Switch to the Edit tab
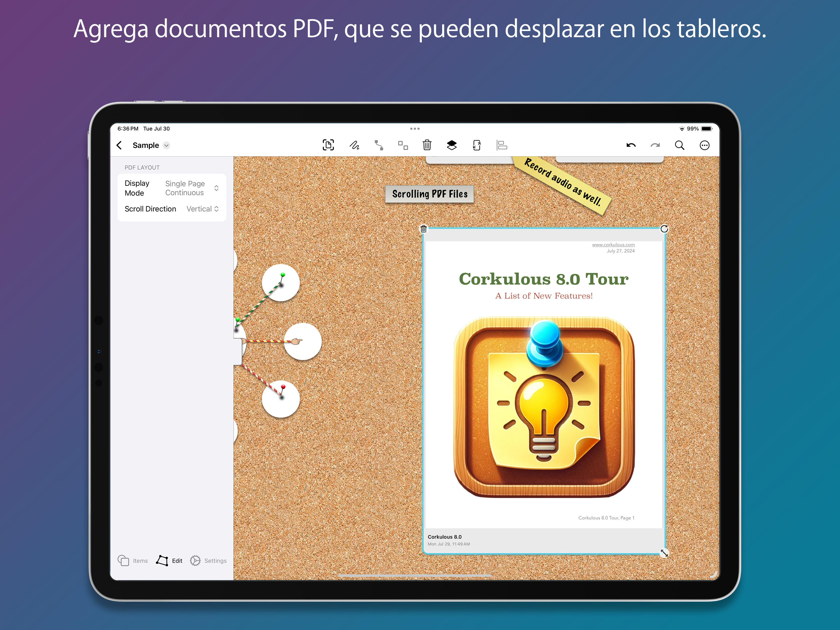840x630 pixels. 169,560
